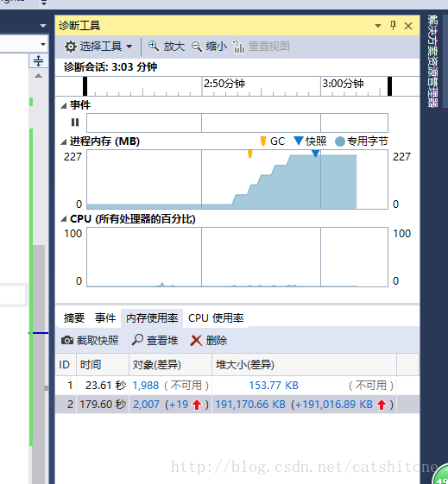Click the pause icon in events track
The width and height of the screenshot is (448, 484).
pyautogui.click(x=75, y=123)
